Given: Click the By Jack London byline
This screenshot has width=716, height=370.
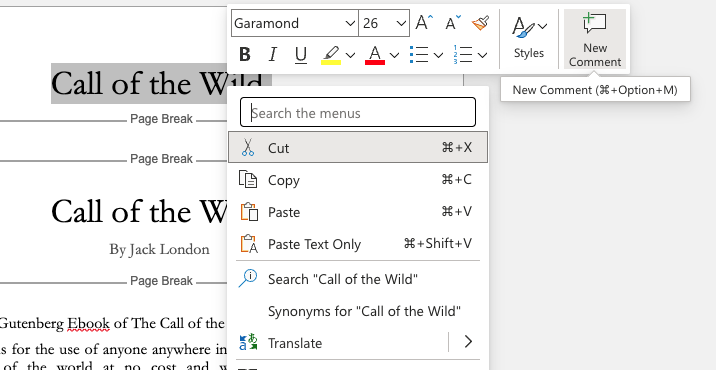Looking at the screenshot, I should point(159,249).
